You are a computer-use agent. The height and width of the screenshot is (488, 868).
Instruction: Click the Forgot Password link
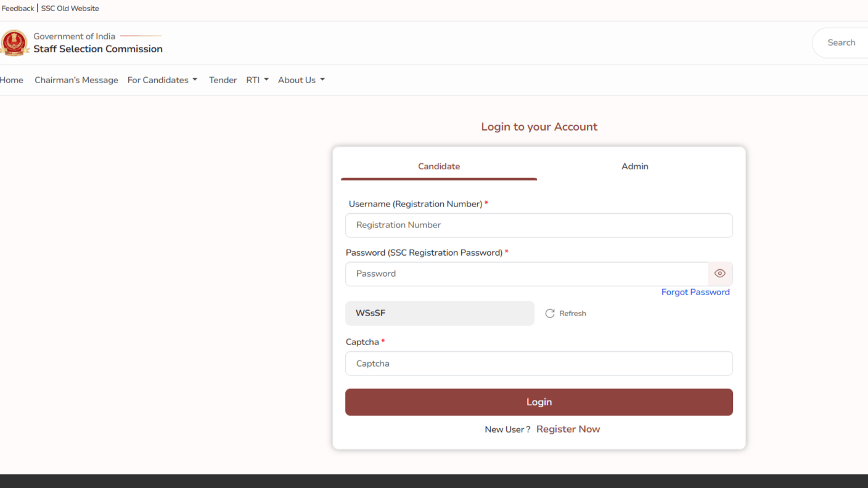[x=695, y=291]
